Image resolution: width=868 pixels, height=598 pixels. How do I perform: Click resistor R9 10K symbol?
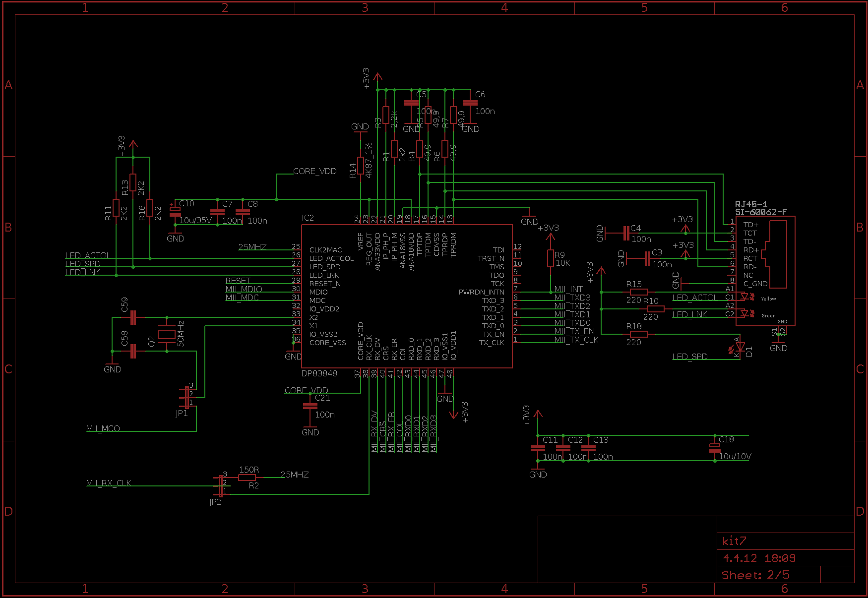coord(550,258)
